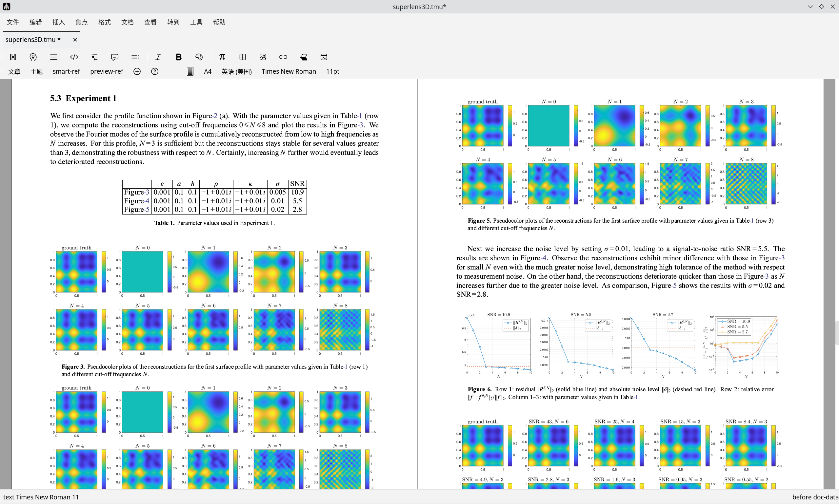
Task: Toggle italic formatting
Action: point(158,57)
